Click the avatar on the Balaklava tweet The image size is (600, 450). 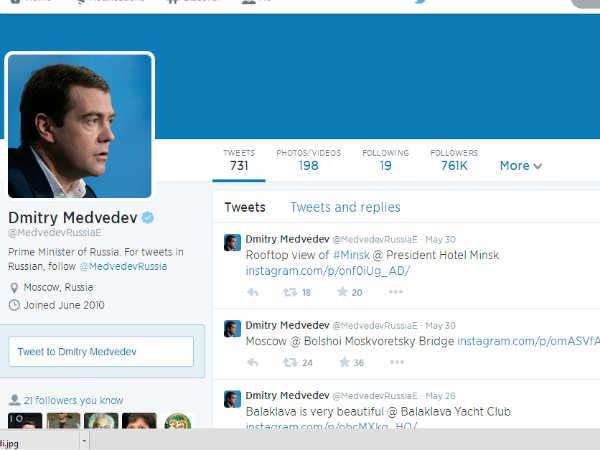[232, 399]
